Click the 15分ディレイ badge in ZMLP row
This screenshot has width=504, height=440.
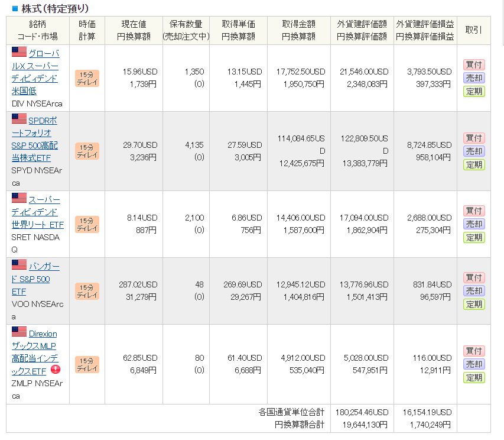87,364
